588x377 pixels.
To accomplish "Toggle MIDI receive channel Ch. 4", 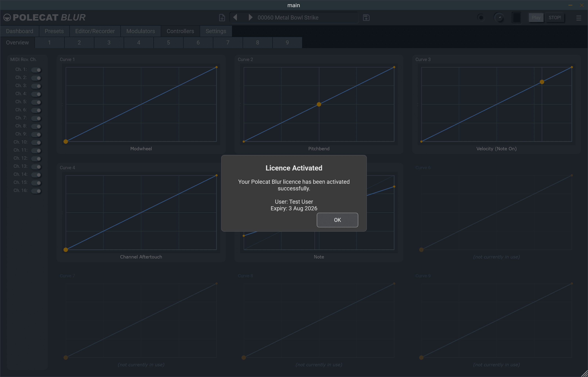I will [36, 94].
